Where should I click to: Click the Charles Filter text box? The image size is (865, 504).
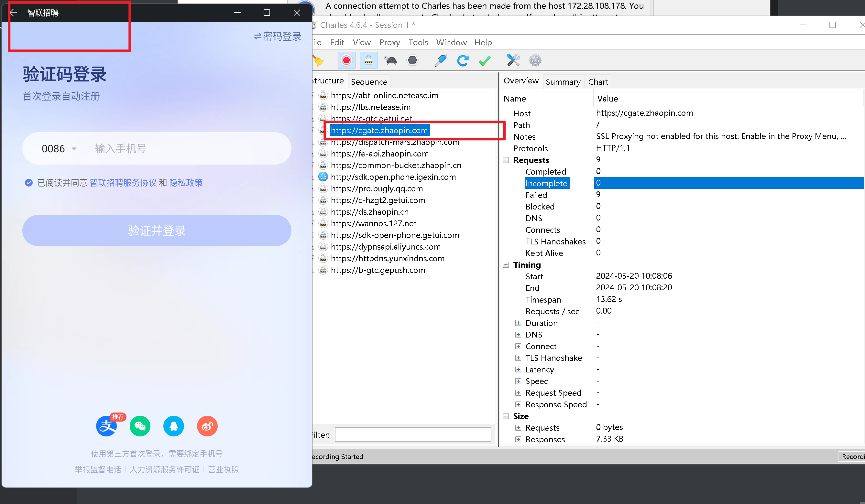[x=412, y=434]
